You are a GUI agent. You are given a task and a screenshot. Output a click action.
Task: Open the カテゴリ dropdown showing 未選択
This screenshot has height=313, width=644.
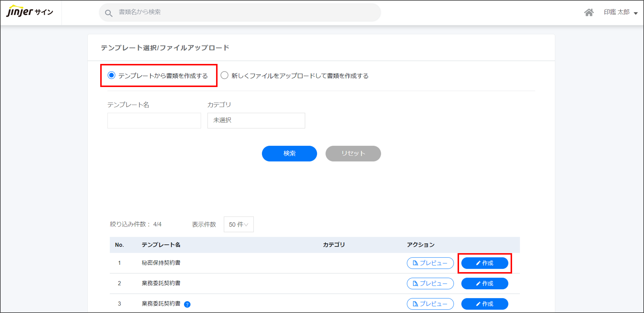(x=256, y=120)
